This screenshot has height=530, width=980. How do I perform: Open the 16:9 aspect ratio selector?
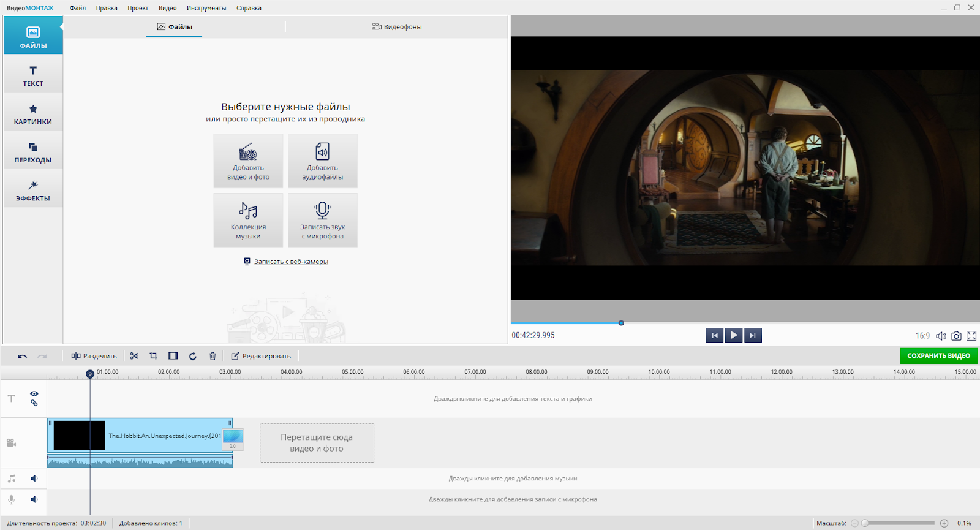[922, 336]
